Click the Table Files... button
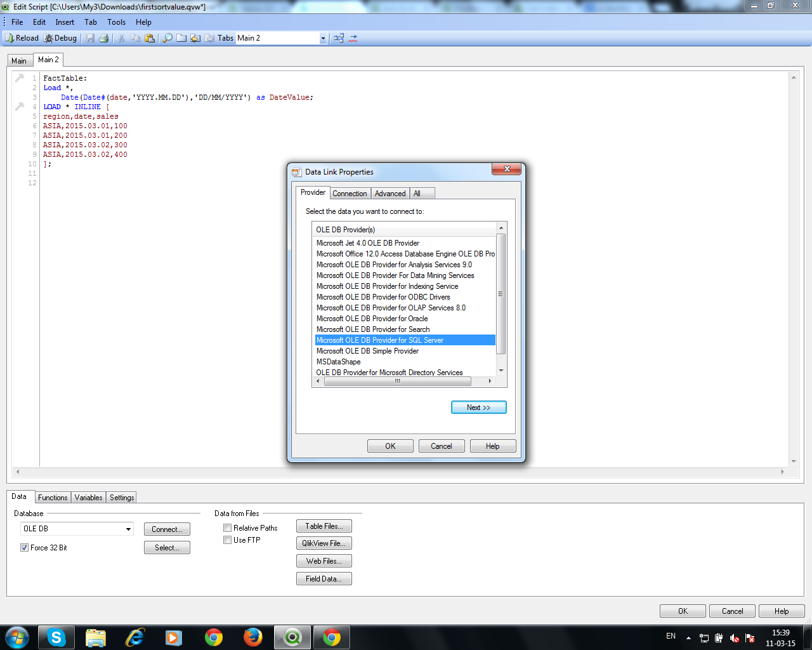The height and width of the screenshot is (650, 812). 324,526
